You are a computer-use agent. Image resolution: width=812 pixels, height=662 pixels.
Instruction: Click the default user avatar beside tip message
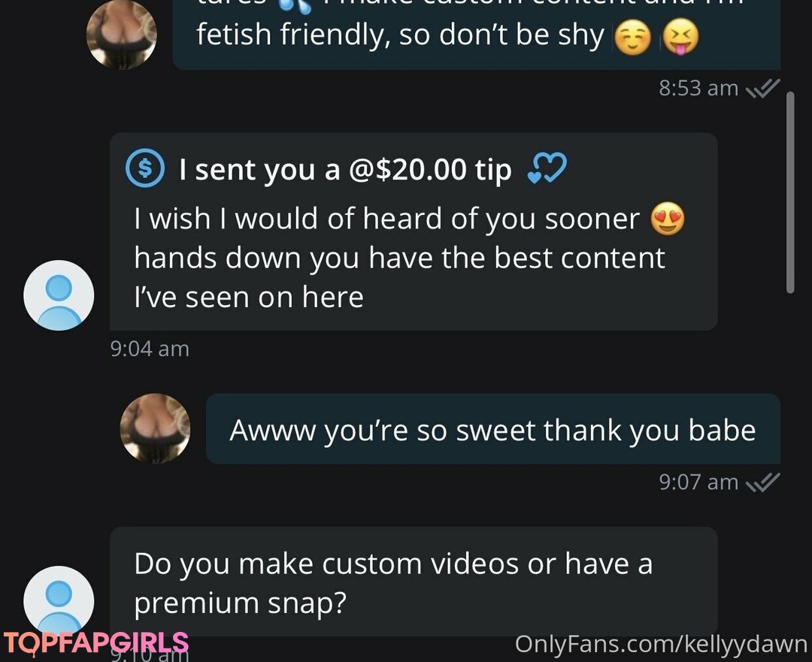(x=59, y=295)
